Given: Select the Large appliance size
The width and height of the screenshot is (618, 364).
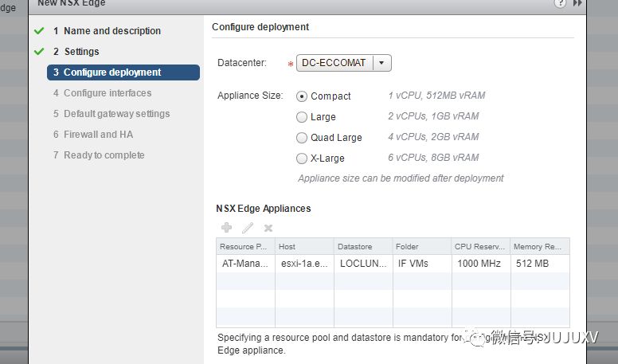Looking at the screenshot, I should coord(302,117).
